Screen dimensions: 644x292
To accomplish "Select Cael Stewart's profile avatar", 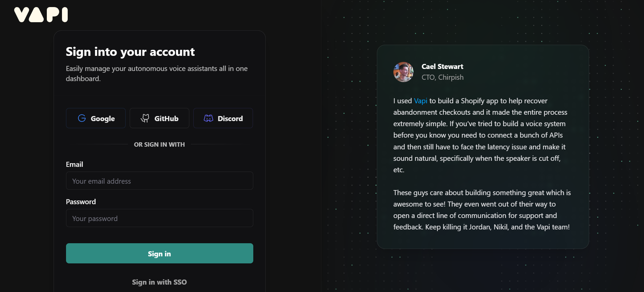I will 403,72.
